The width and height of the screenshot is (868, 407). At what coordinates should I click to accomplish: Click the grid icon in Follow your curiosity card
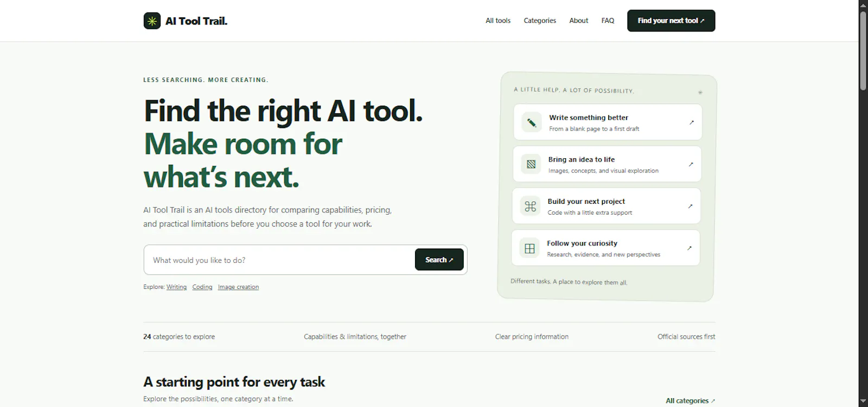(x=530, y=248)
